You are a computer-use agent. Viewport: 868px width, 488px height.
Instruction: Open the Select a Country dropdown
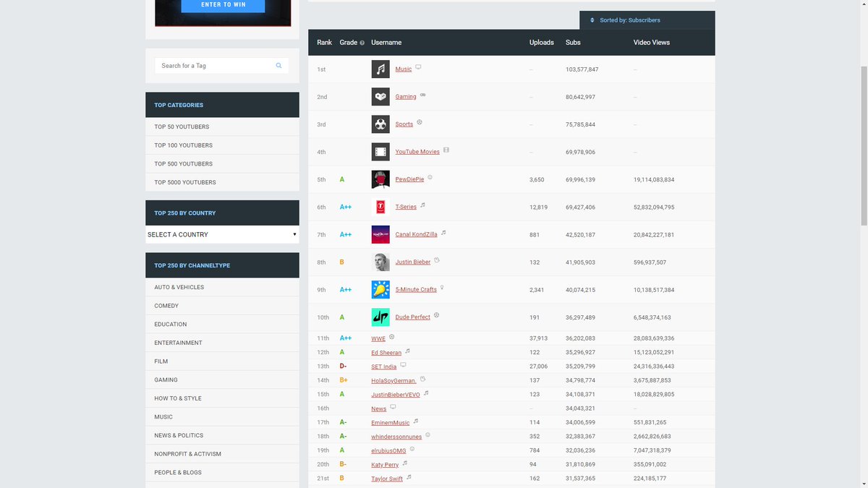pyautogui.click(x=222, y=234)
